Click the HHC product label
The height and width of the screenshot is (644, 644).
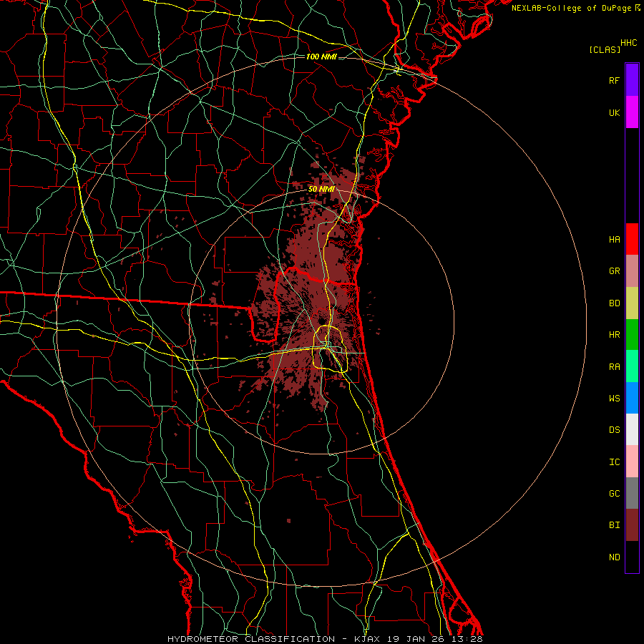(628, 43)
